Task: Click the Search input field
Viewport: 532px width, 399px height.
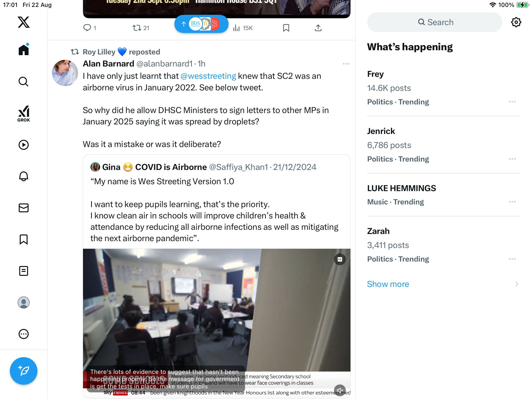Action: click(435, 22)
